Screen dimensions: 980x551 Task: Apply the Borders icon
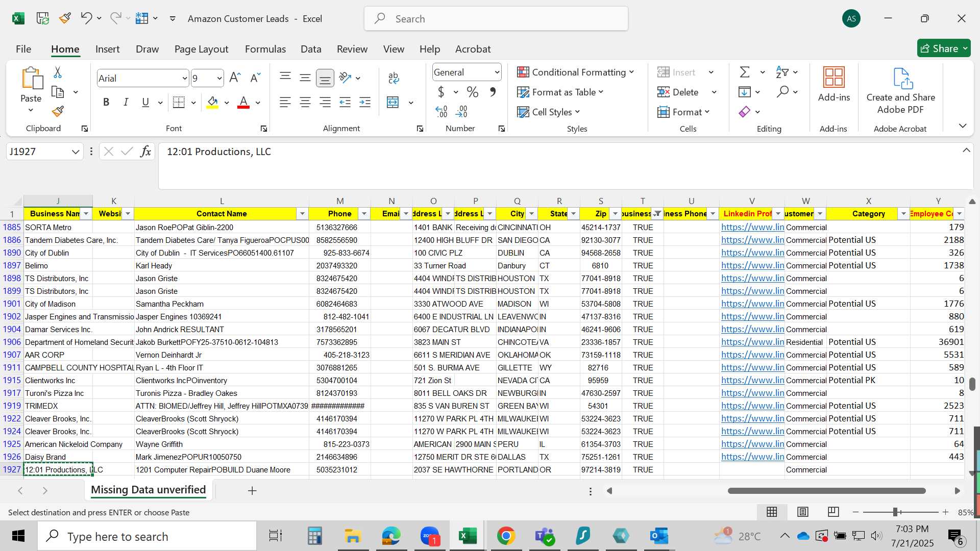click(179, 102)
